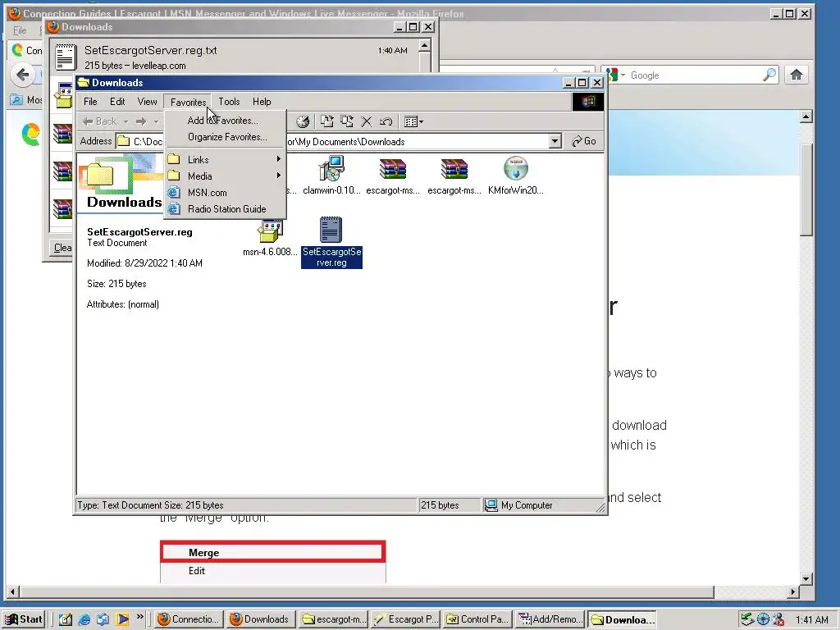Click the Delete X toolbar icon
Viewport: 840px width, 630px height.
(367, 121)
